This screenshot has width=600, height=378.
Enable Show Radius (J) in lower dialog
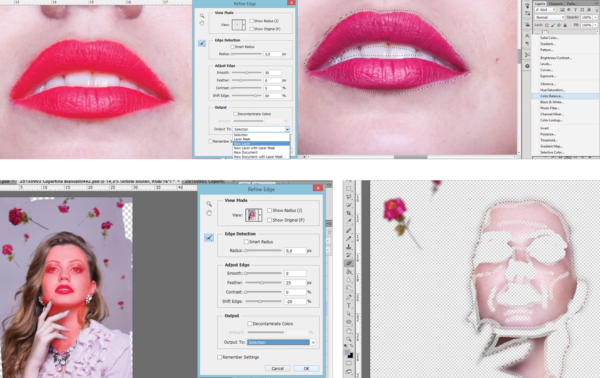(x=269, y=210)
